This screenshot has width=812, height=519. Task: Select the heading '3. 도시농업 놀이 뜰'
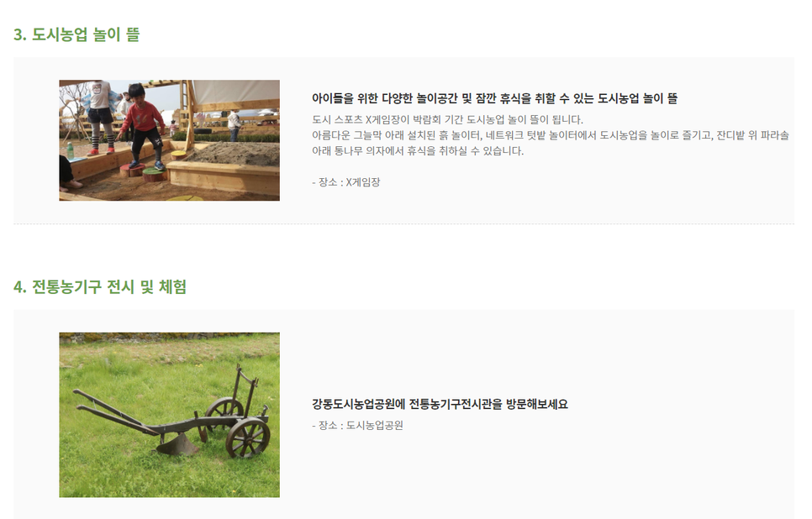pos(76,34)
